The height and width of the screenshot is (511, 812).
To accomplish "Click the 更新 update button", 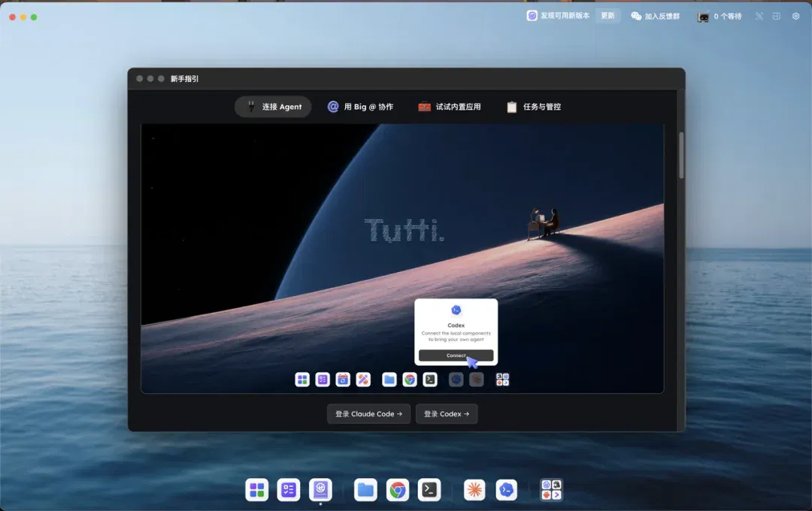I will (607, 16).
